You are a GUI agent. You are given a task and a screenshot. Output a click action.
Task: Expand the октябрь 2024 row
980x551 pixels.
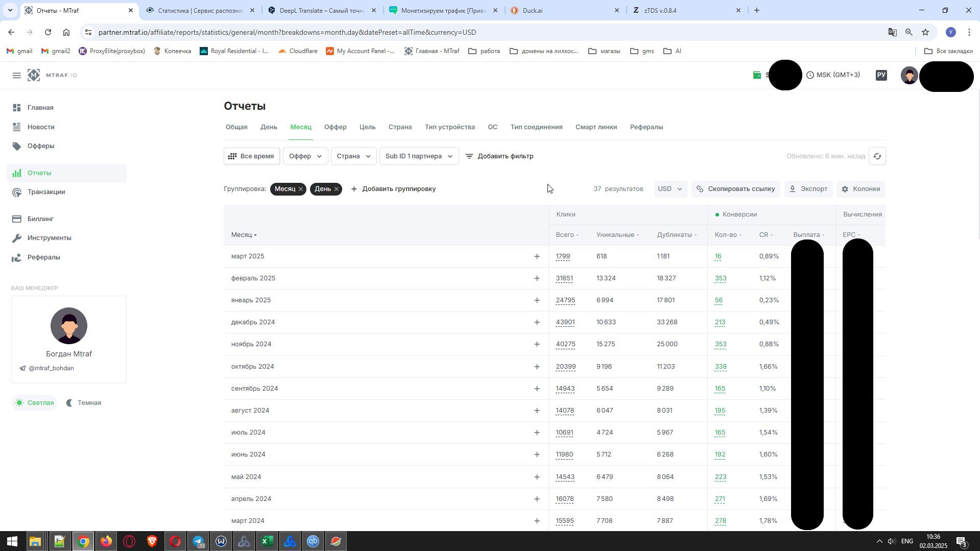(x=537, y=367)
